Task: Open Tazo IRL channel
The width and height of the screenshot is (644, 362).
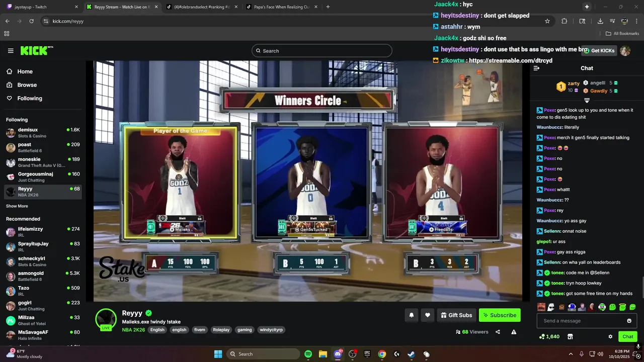Action: 43,291
